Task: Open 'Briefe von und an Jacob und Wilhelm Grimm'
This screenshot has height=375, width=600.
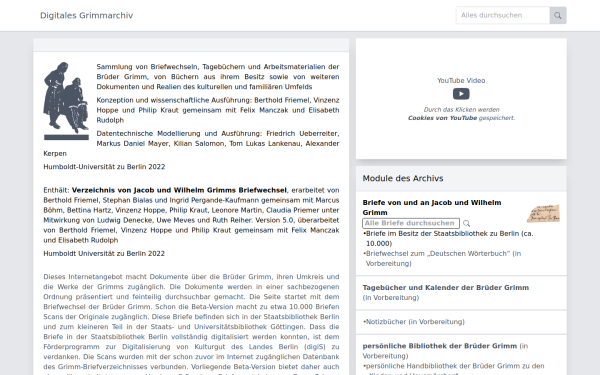Action: (432, 207)
